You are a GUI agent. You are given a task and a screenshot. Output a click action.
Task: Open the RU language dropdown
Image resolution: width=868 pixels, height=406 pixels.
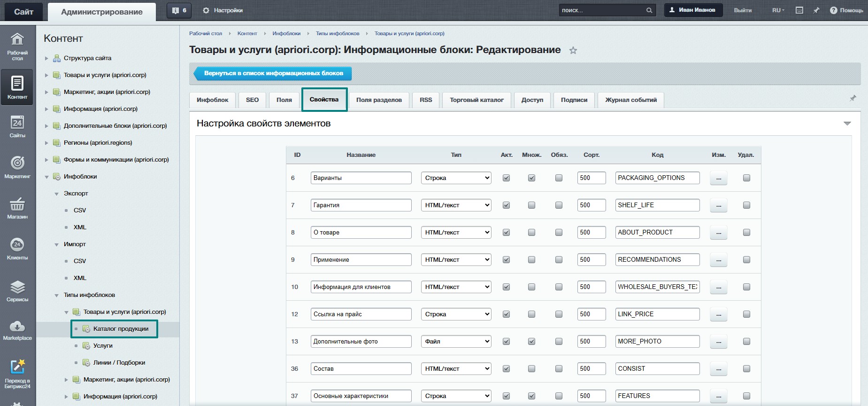[778, 10]
